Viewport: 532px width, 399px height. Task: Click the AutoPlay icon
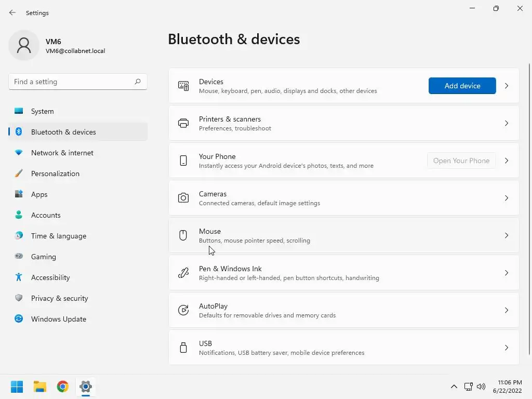183,310
